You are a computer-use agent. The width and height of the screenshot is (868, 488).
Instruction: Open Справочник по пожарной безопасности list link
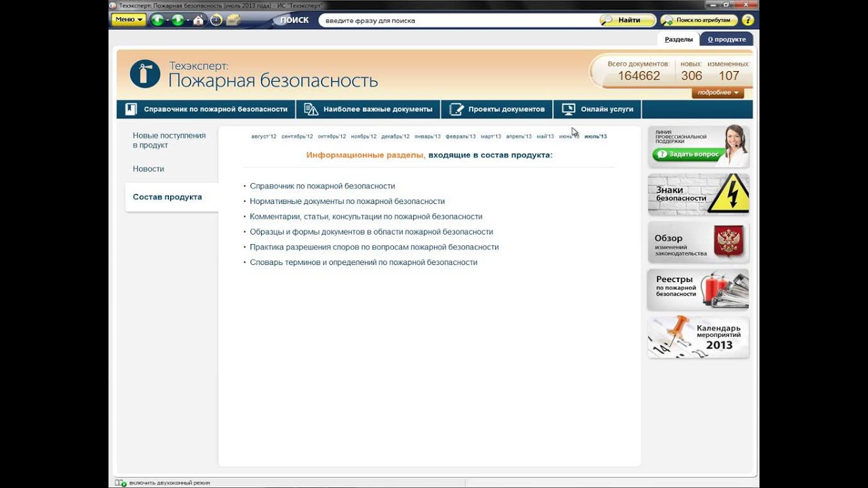[x=322, y=186]
